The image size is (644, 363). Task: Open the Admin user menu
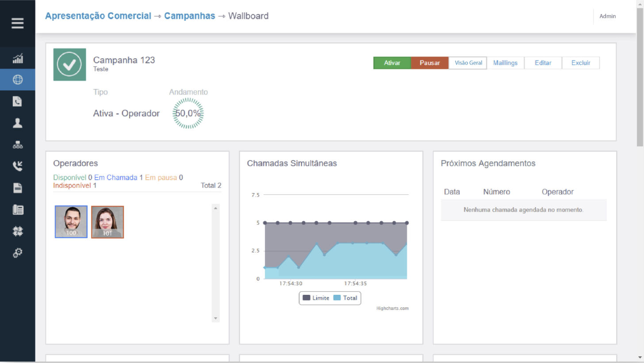pyautogui.click(x=607, y=16)
